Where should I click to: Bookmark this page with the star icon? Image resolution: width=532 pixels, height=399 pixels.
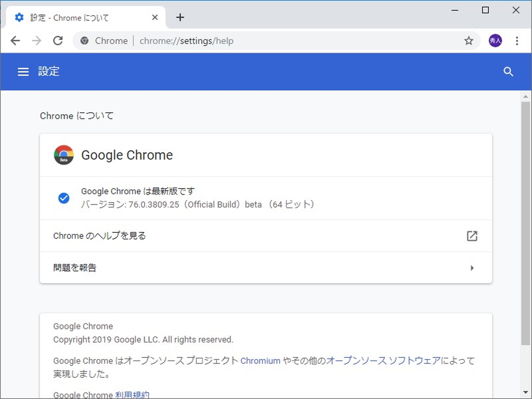(469, 41)
